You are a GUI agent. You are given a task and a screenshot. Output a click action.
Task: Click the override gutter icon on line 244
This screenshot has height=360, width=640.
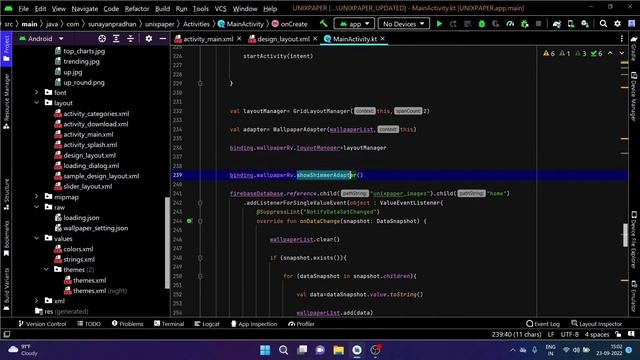189,221
